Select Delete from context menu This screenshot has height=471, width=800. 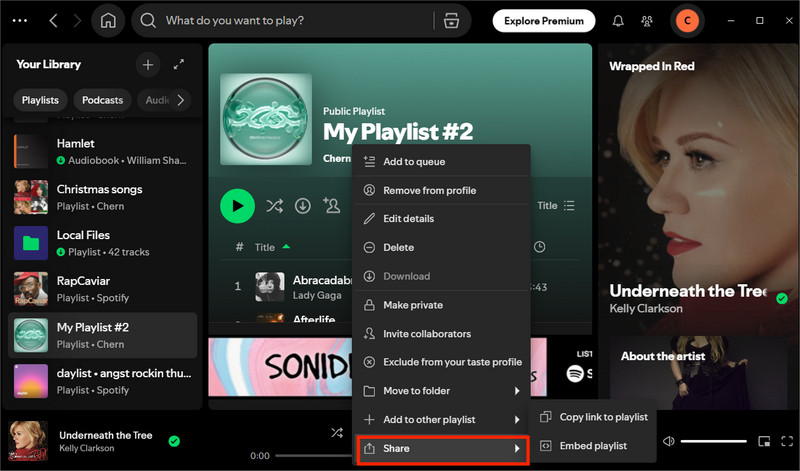(442, 247)
